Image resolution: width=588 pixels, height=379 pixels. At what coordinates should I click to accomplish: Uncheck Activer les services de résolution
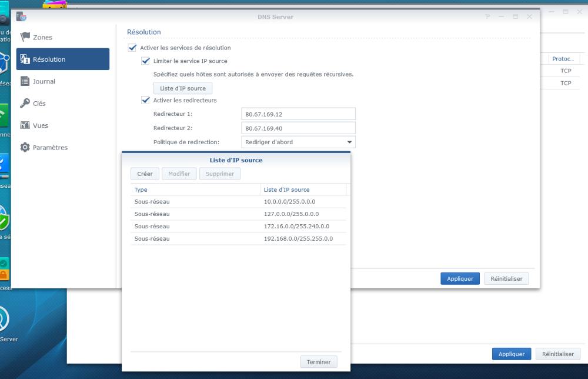pos(132,48)
